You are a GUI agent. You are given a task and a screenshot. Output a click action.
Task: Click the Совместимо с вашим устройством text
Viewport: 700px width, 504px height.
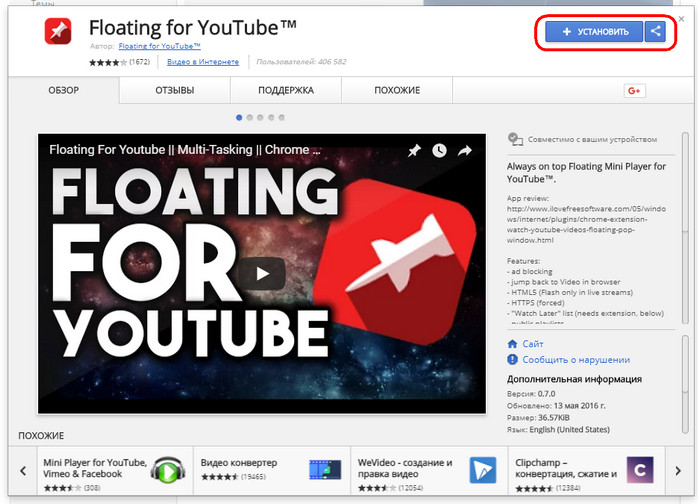point(592,139)
